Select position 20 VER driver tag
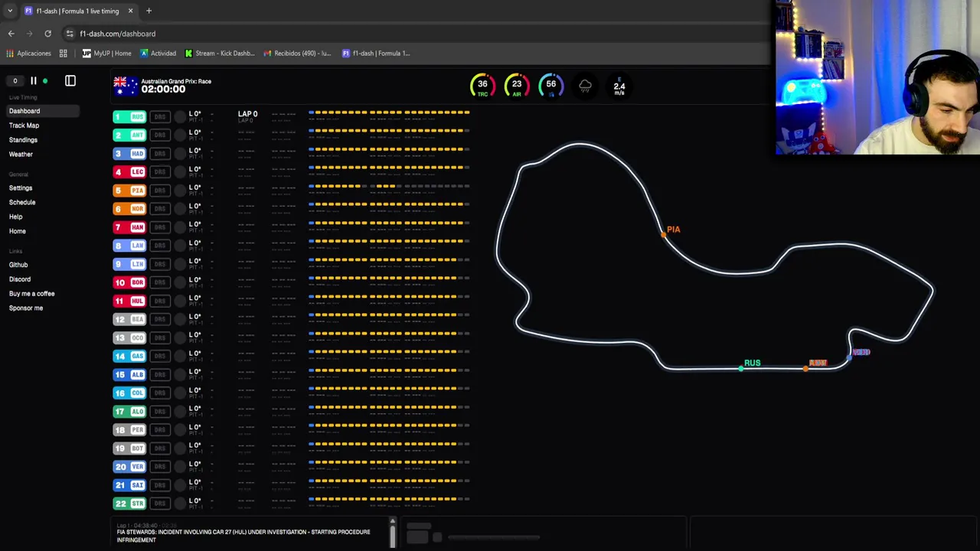Screen dimensions: 980x551 pos(129,467)
